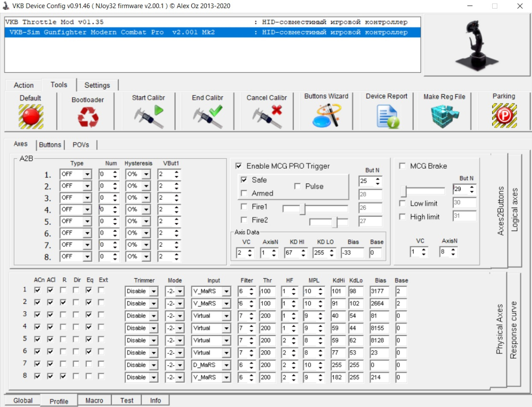Viewport: 532px width, 407px height.
Task: Launch the Buttons Wizard icon
Action: (326, 116)
